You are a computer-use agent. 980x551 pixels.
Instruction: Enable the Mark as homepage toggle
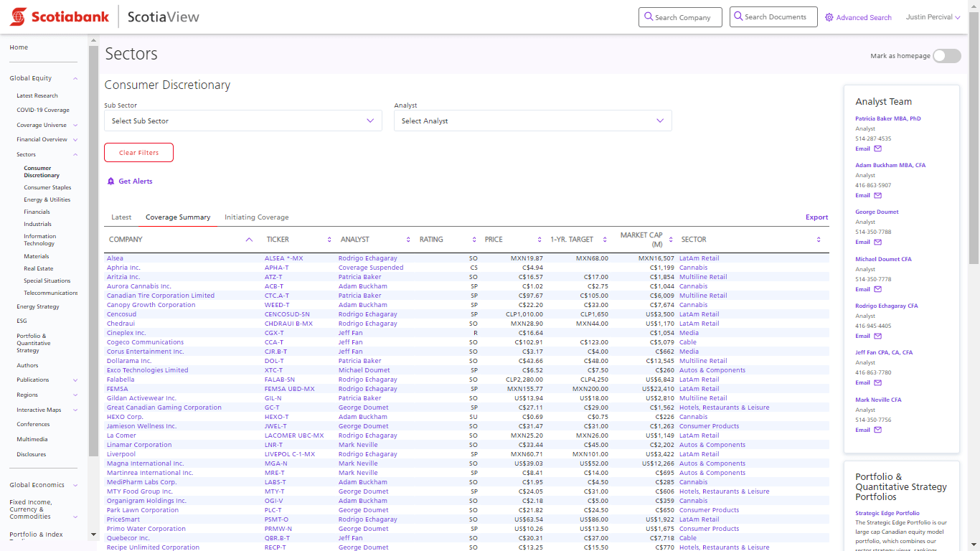[946, 55]
